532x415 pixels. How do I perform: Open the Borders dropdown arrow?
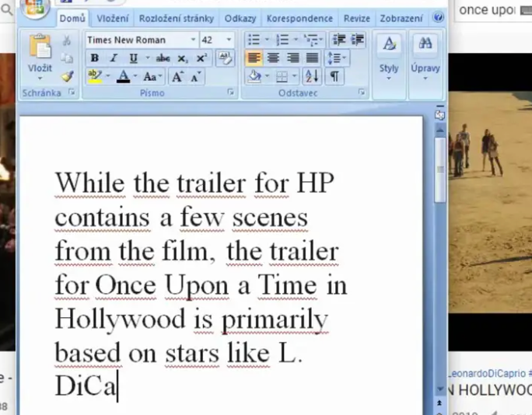point(295,76)
